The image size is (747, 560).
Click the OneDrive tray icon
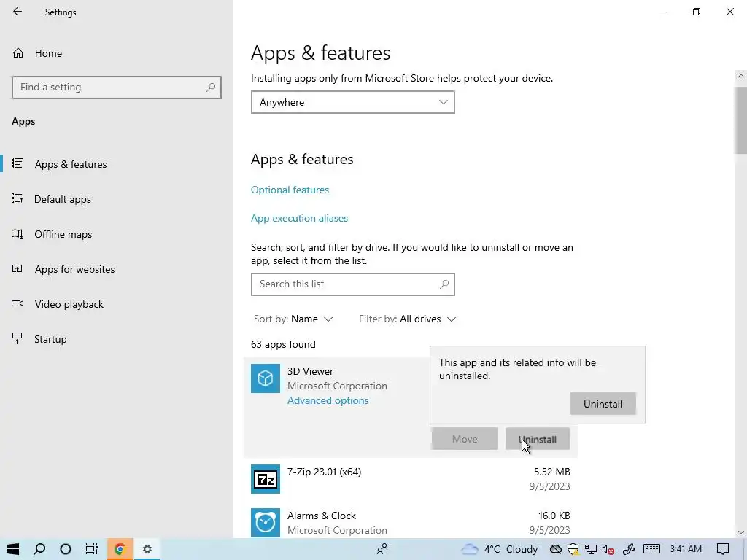click(x=555, y=549)
